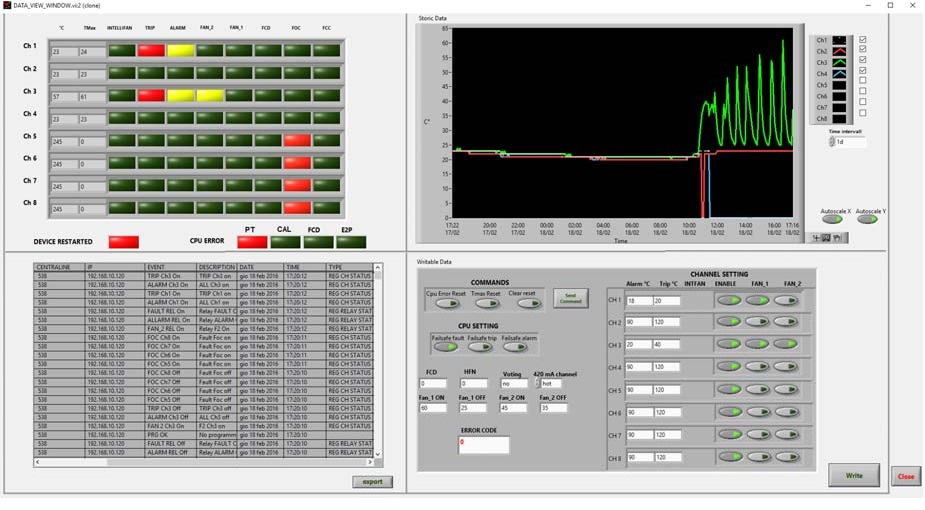Image resolution: width=925 pixels, height=510 pixels.
Task: Toggle Autoscale X switch
Action: point(832,219)
